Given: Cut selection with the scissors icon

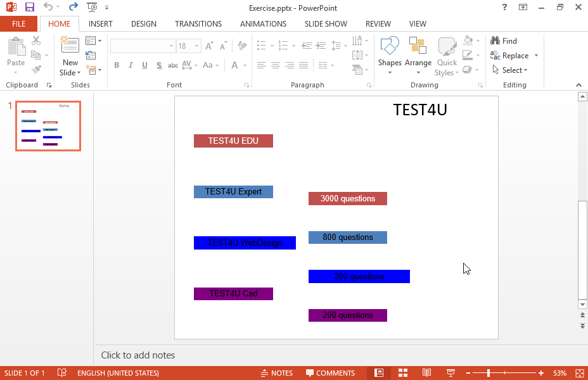Looking at the screenshot, I should (36, 41).
